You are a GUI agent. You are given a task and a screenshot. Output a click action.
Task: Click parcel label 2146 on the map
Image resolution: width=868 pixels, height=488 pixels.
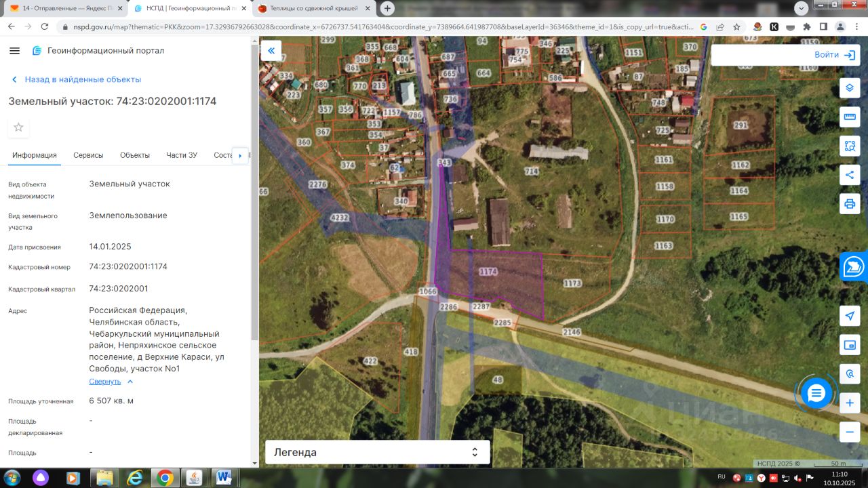(572, 332)
